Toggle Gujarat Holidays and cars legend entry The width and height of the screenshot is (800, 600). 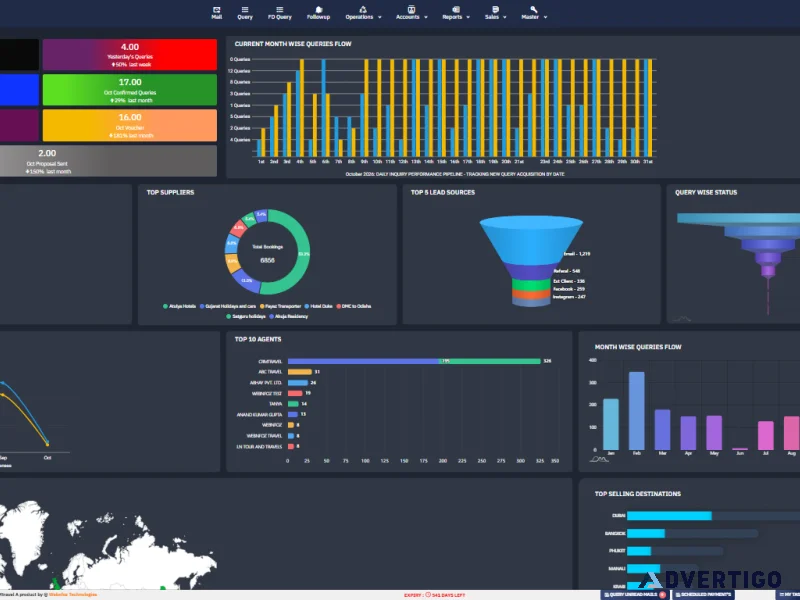[x=228, y=306]
